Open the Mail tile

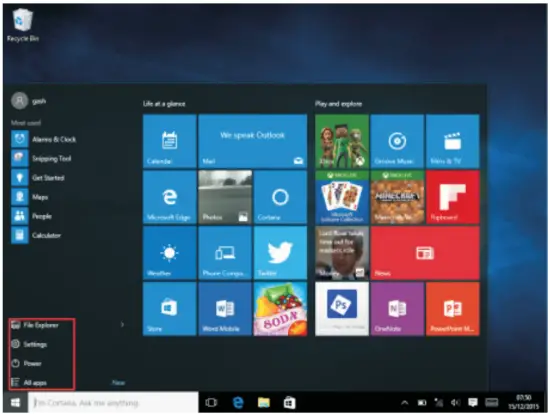[253, 141]
